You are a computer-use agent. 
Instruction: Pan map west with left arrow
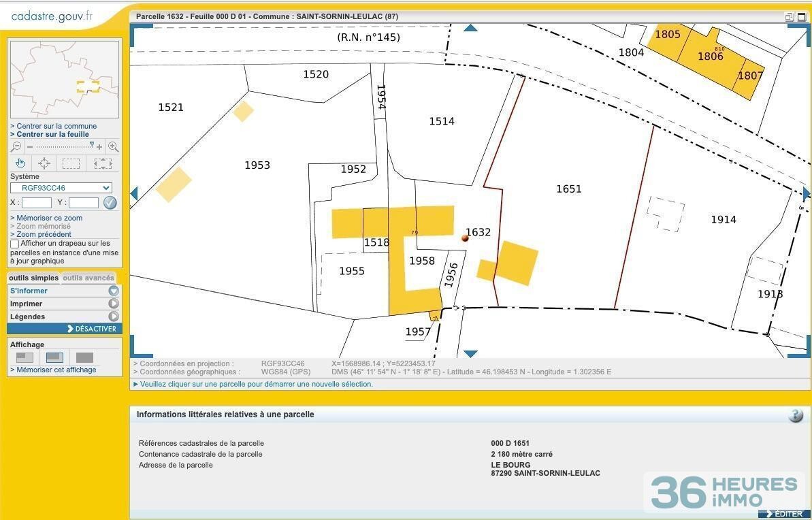134,194
